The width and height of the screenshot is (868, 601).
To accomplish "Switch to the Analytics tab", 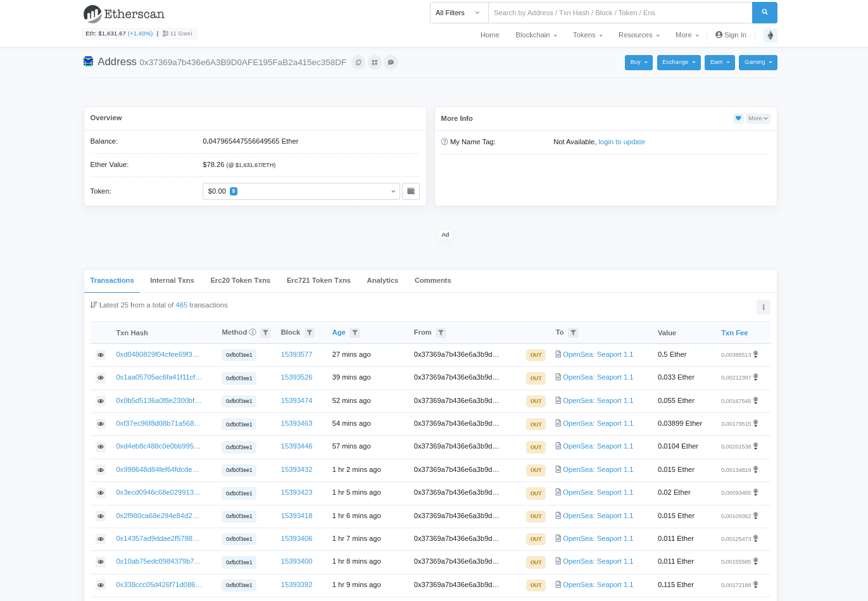I will coord(382,280).
